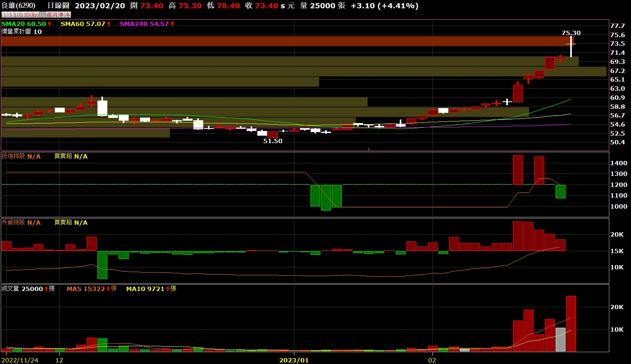Switch to quarterly (季) chart period
Image resolution: width=631 pixels, height=364 pixels.
click(62, 15)
